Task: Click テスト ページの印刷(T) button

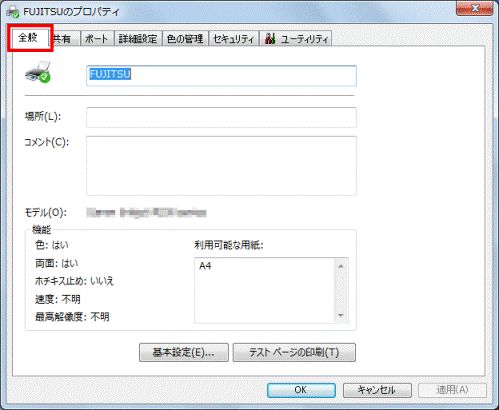Action: point(294,352)
